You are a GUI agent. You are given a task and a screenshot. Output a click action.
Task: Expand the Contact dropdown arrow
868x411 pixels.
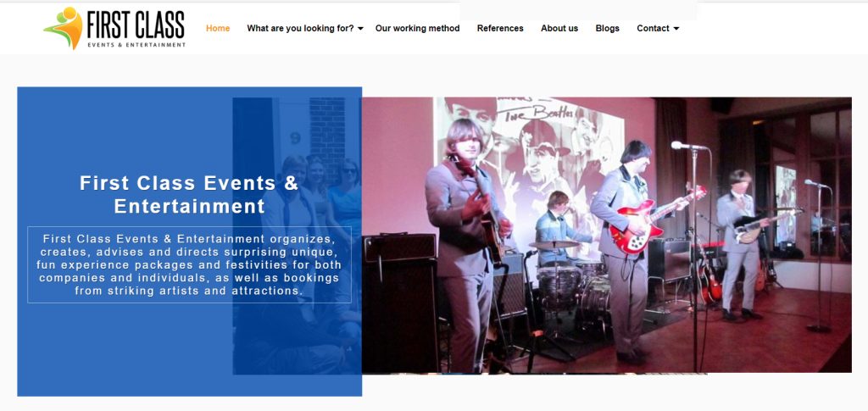676,29
